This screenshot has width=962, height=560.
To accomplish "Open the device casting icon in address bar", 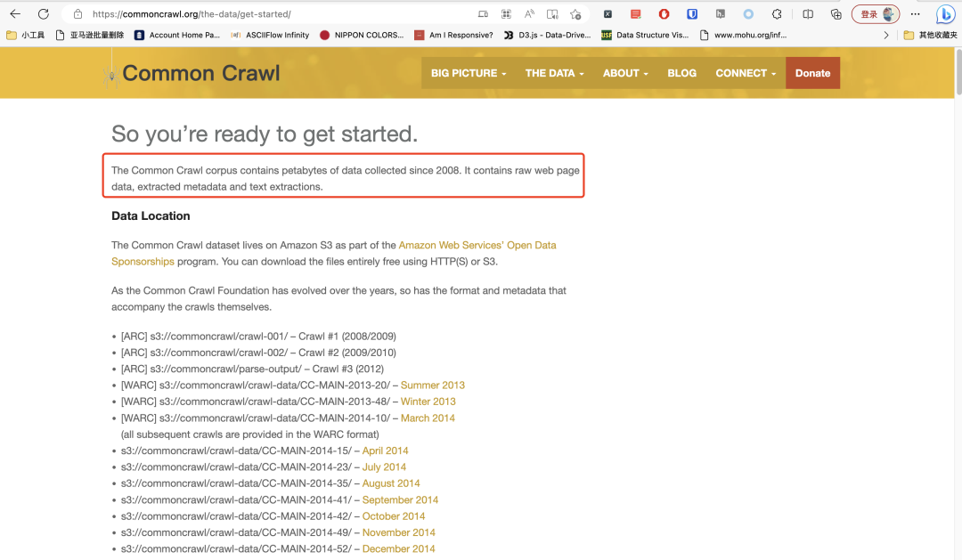I will [484, 14].
